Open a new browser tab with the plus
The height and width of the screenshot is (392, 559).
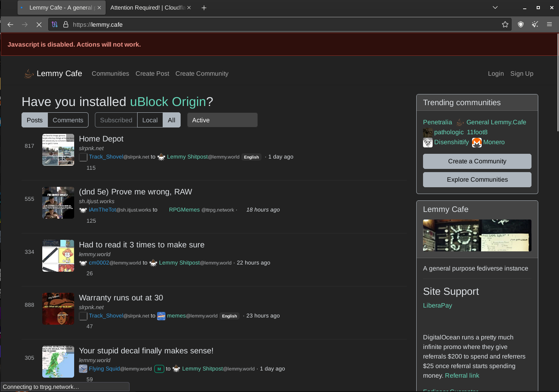pyautogui.click(x=204, y=8)
